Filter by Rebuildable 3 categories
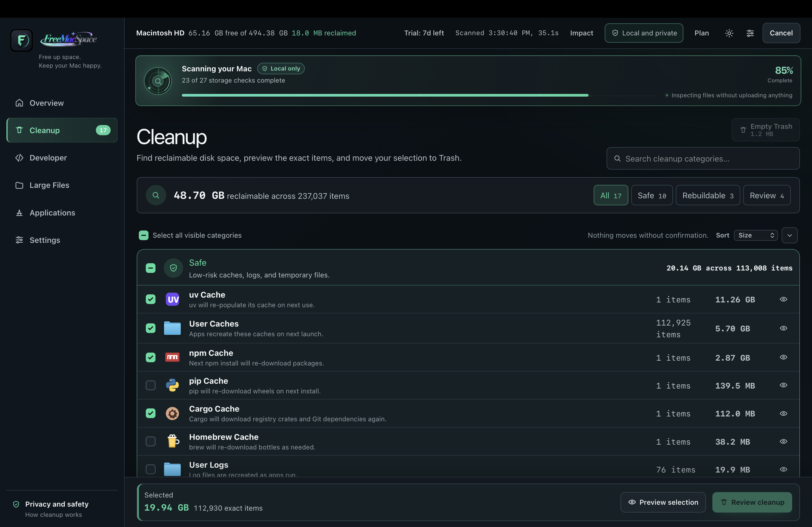 coord(708,195)
